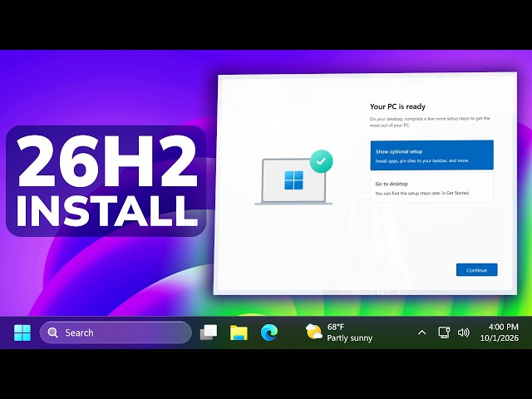The height and width of the screenshot is (399, 532).
Task: Click the Your PC is ready heading
Action: [x=397, y=106]
